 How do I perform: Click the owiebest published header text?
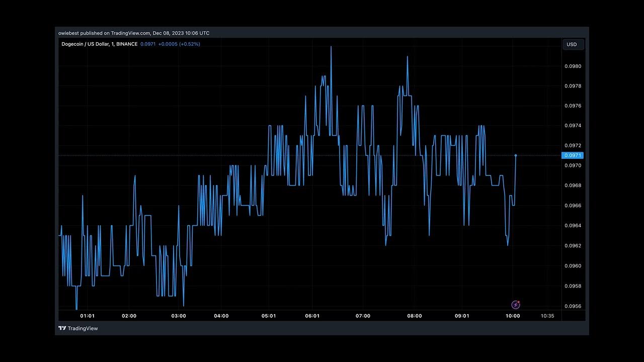pyautogui.click(x=134, y=33)
